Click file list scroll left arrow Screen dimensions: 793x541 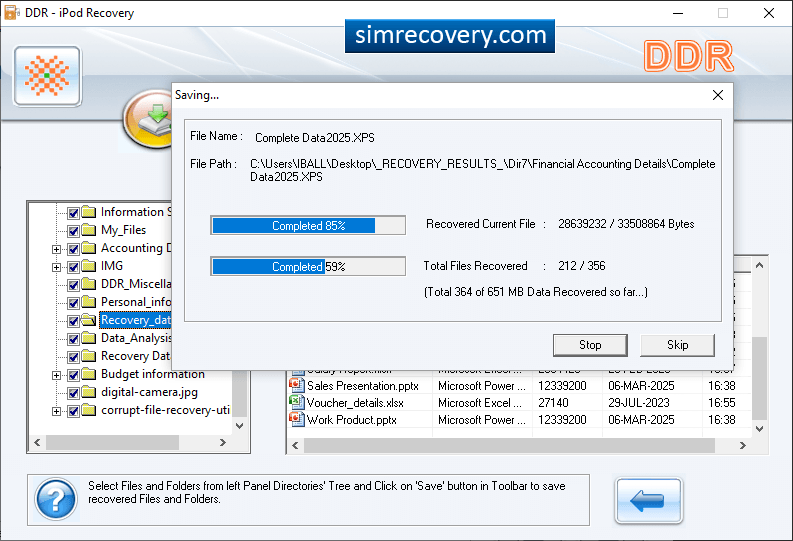click(295, 445)
